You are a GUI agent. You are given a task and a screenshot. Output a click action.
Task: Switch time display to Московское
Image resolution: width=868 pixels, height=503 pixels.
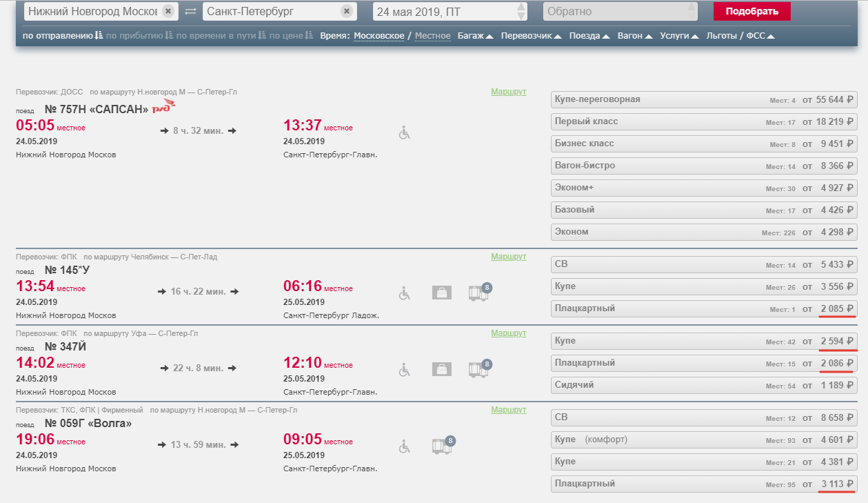[x=379, y=36]
